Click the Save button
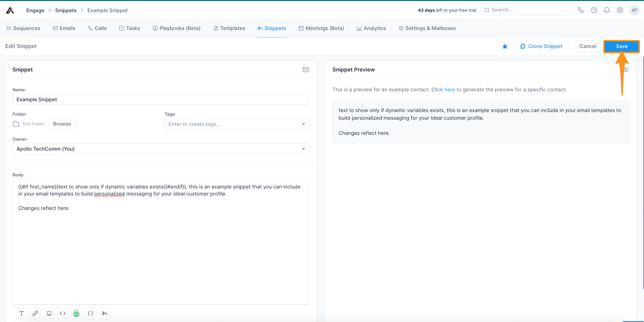 coord(621,46)
